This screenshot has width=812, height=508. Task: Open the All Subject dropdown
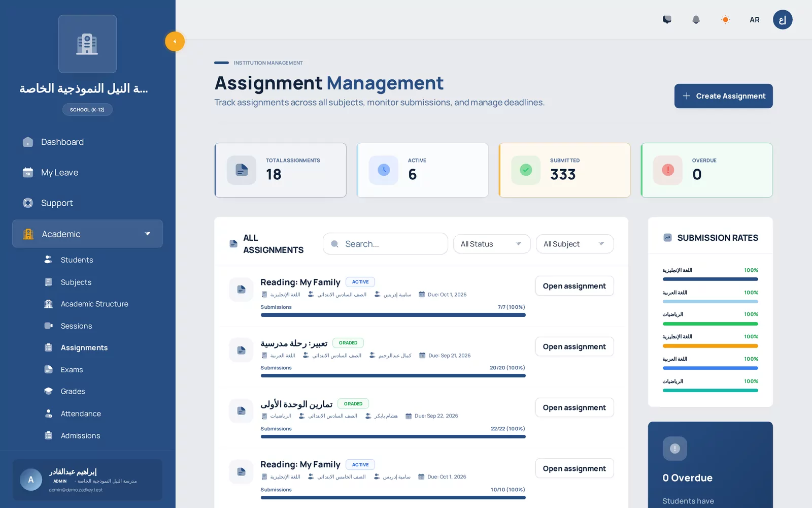(574, 244)
